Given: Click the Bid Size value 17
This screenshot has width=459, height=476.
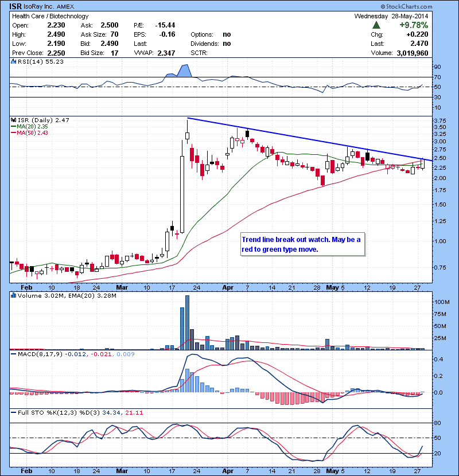Looking at the screenshot, I should (115, 53).
